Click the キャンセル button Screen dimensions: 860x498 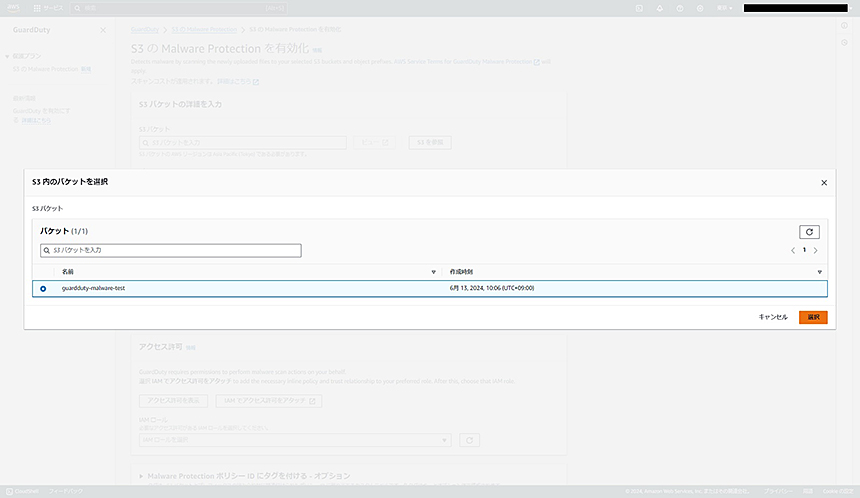coord(773,317)
